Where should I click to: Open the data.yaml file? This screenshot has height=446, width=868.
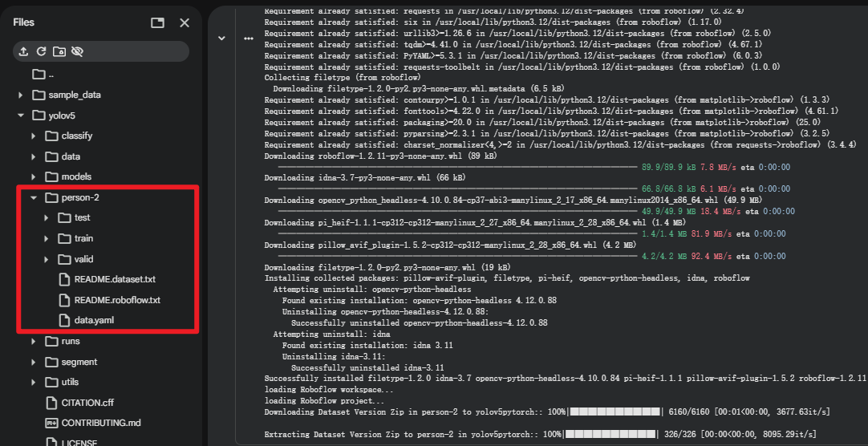[x=94, y=320]
